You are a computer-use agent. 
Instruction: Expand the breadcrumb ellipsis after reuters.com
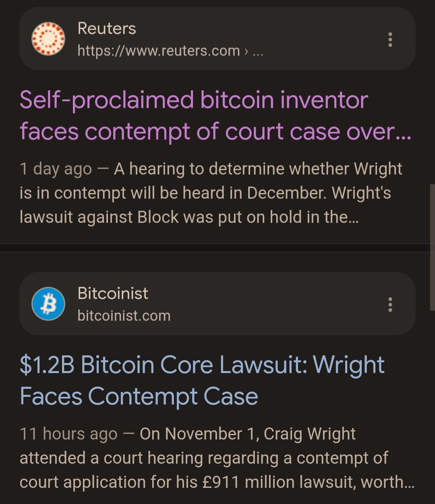tap(258, 51)
